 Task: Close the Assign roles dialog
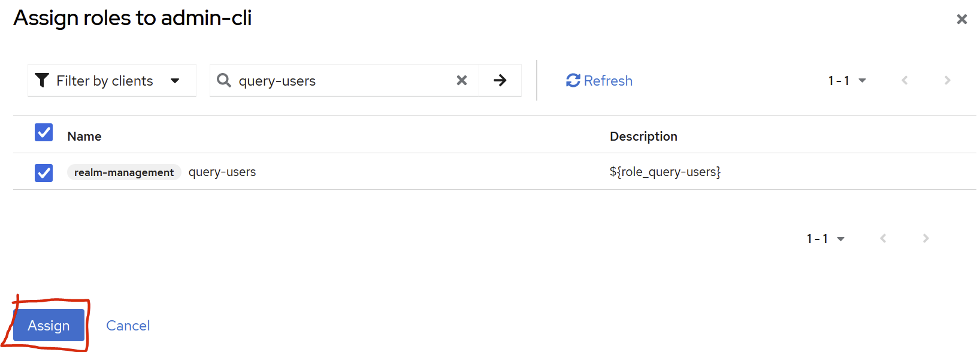coord(962,19)
